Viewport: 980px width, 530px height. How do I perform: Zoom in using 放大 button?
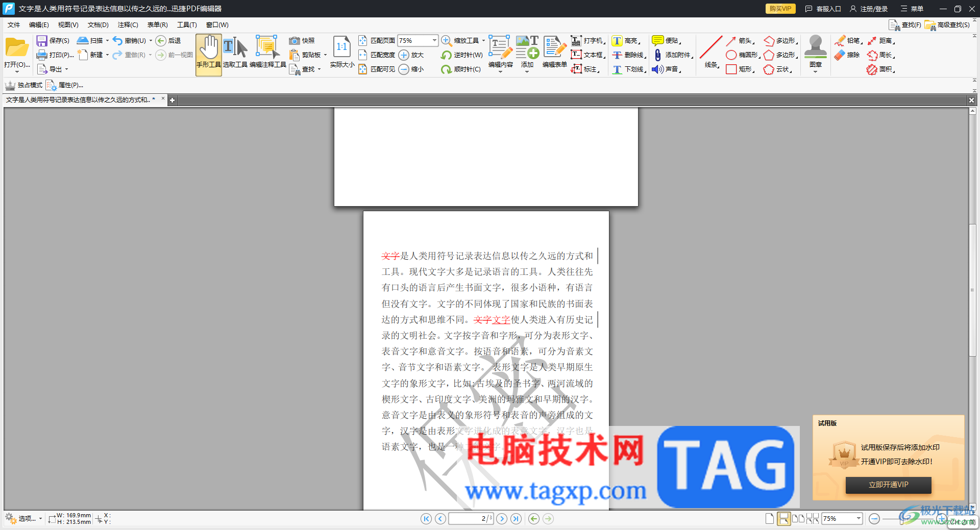coord(411,55)
